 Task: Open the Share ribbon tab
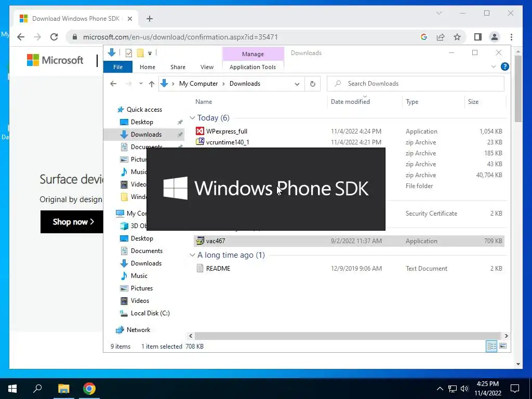[178, 67]
